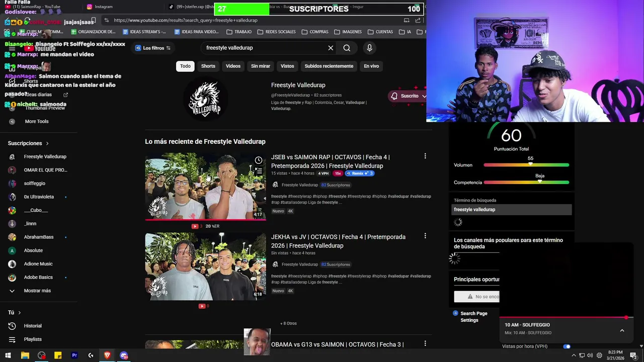644x362 pixels.
Task: Select the Sin mirar filter chip
Action: [261, 66]
